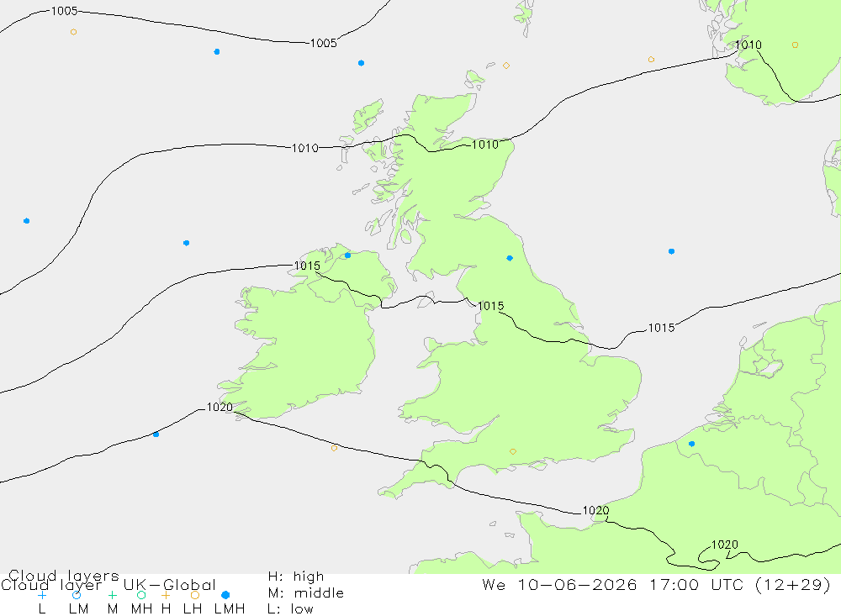This screenshot has height=616, width=841.
Task: Click the 1005 isobar label in the top-left corner
Action: click(65, 11)
